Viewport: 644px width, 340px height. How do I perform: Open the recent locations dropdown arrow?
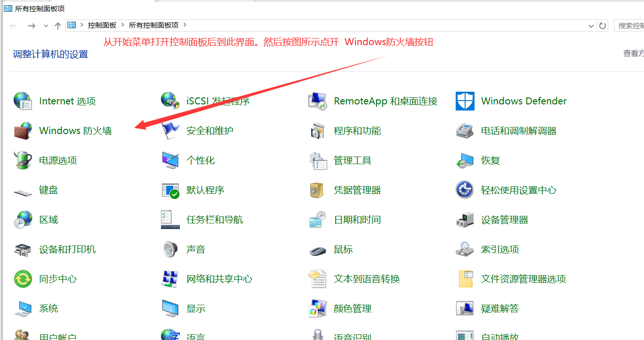point(46,26)
